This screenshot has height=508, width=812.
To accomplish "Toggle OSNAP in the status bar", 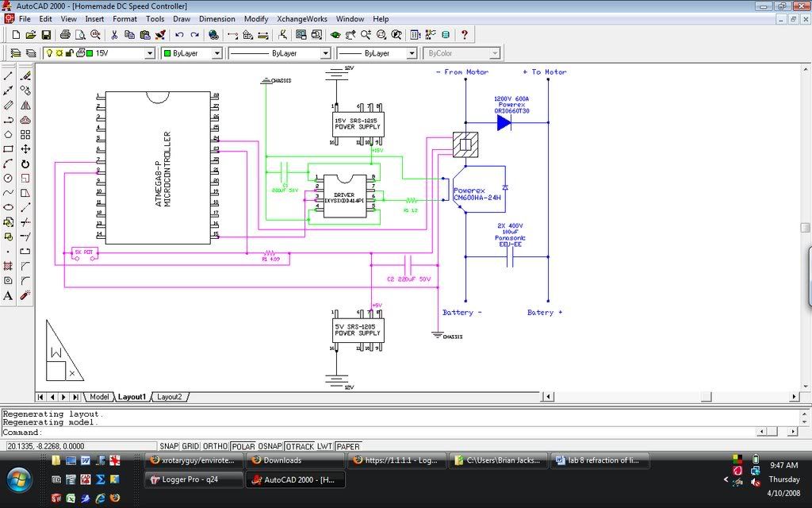I will (270, 447).
